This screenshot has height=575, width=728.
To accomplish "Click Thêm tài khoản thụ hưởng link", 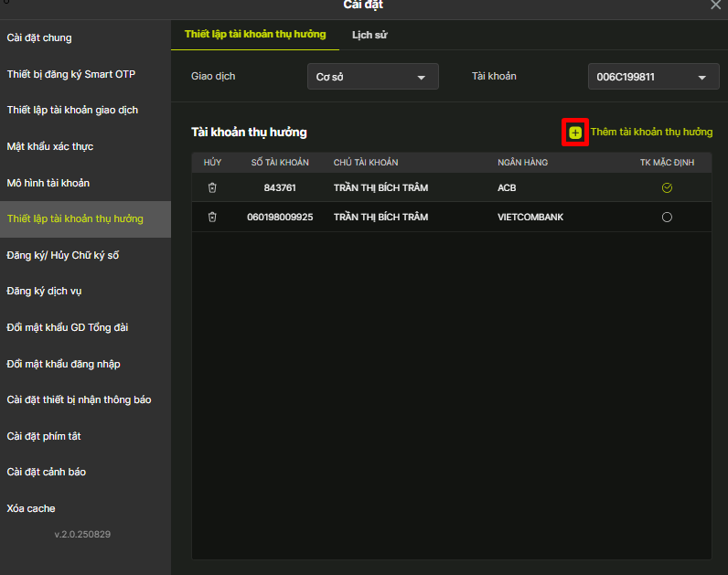I will coord(650,133).
